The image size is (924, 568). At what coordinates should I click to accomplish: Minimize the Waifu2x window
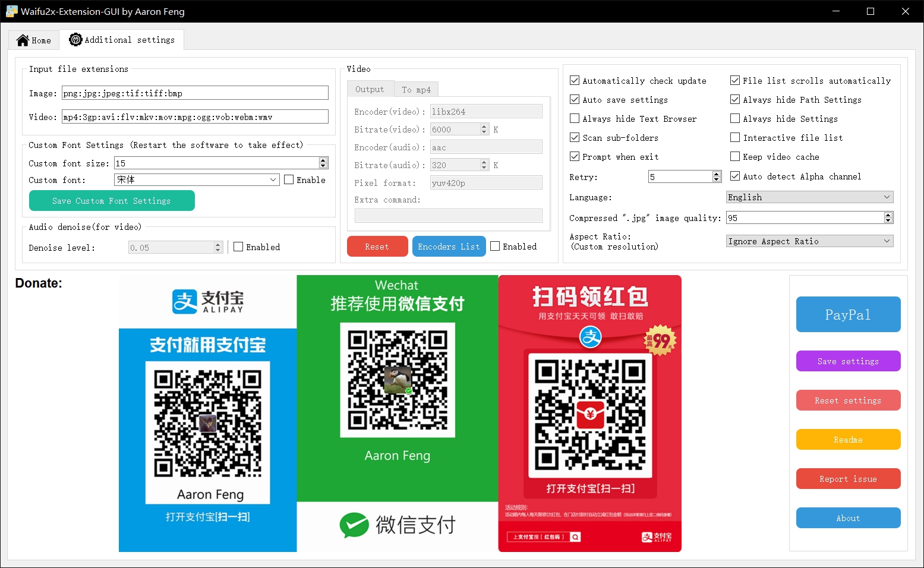tap(836, 11)
